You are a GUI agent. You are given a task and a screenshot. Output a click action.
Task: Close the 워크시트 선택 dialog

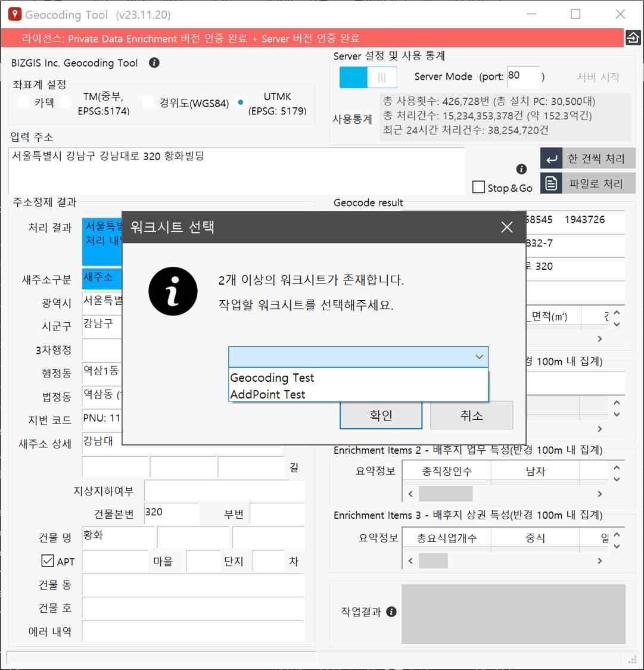pyautogui.click(x=507, y=227)
